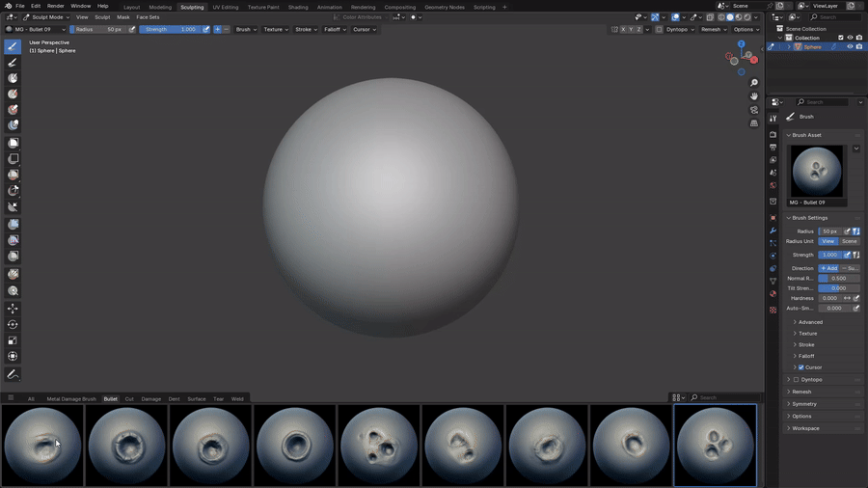Click the Blender logo menu

click(x=9, y=6)
